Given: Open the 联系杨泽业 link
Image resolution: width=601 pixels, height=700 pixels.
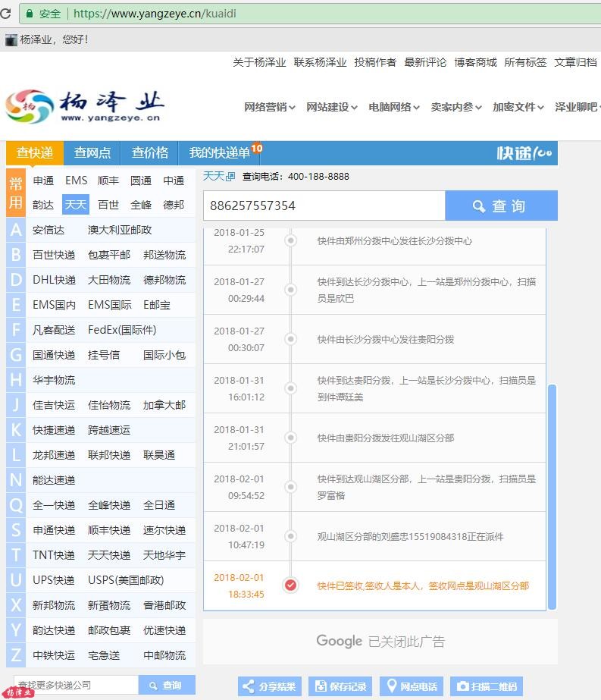Looking at the screenshot, I should pyautogui.click(x=320, y=62).
